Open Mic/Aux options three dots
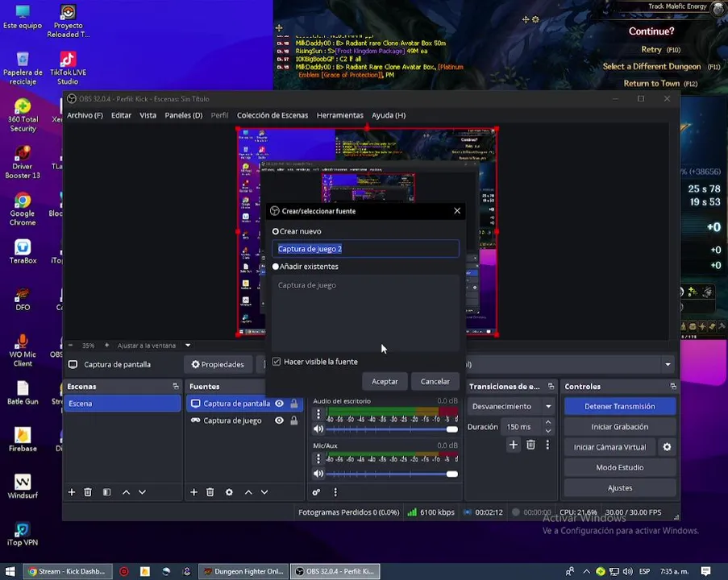The width and height of the screenshot is (728, 580). (x=318, y=458)
